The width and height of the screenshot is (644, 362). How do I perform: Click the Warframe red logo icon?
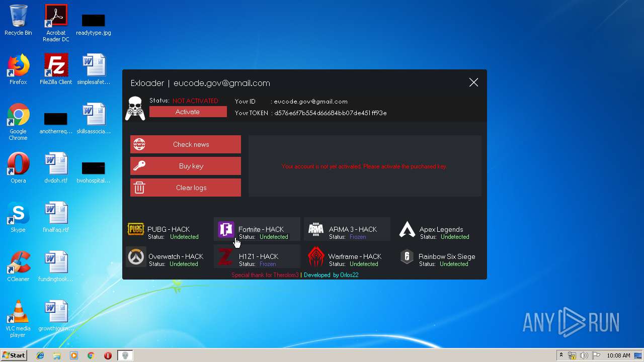coord(316,257)
